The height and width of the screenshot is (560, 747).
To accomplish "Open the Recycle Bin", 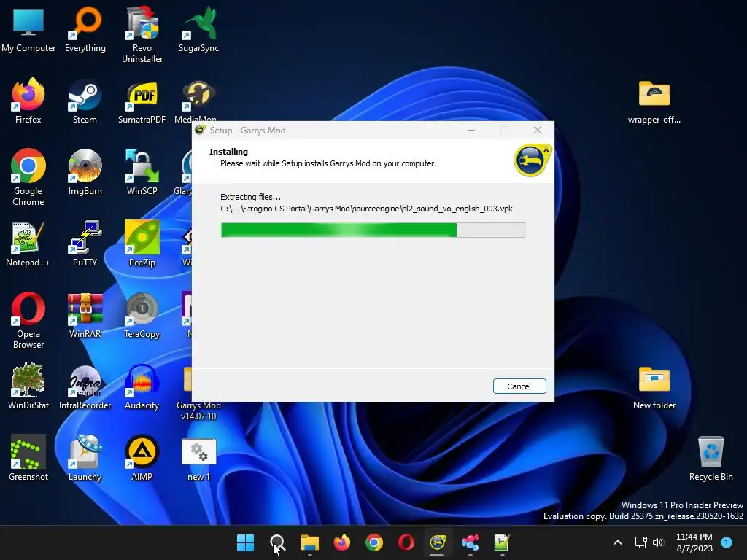I will [x=711, y=459].
